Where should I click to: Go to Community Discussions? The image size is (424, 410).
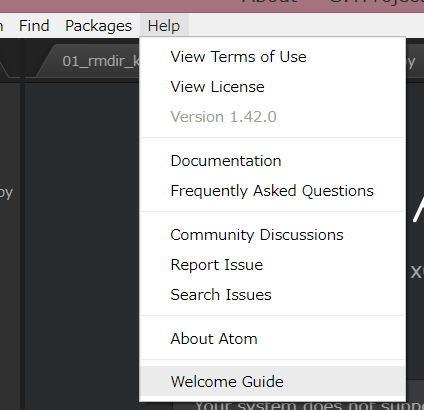point(272,235)
